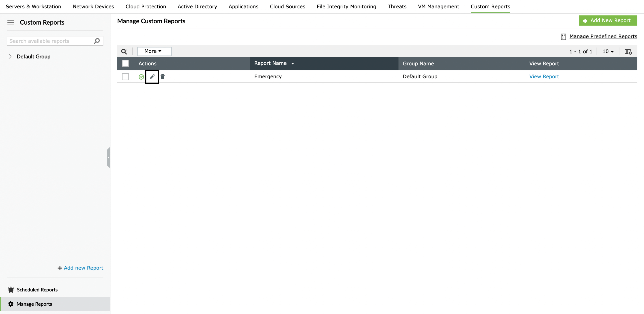Viewport: 644px width, 314px height.
Task: Click the green enabled status icon
Action: point(141,77)
